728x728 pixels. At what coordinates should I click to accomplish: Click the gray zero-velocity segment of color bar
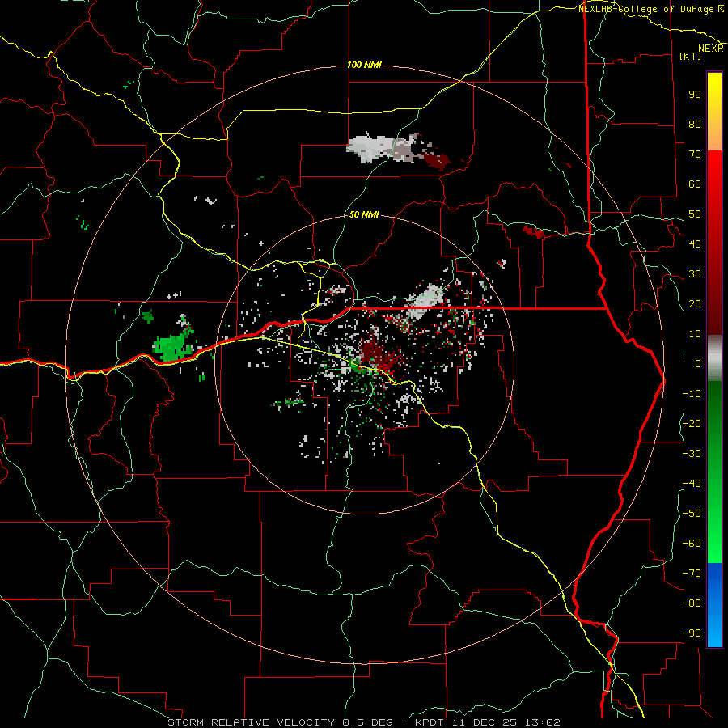coord(714,358)
